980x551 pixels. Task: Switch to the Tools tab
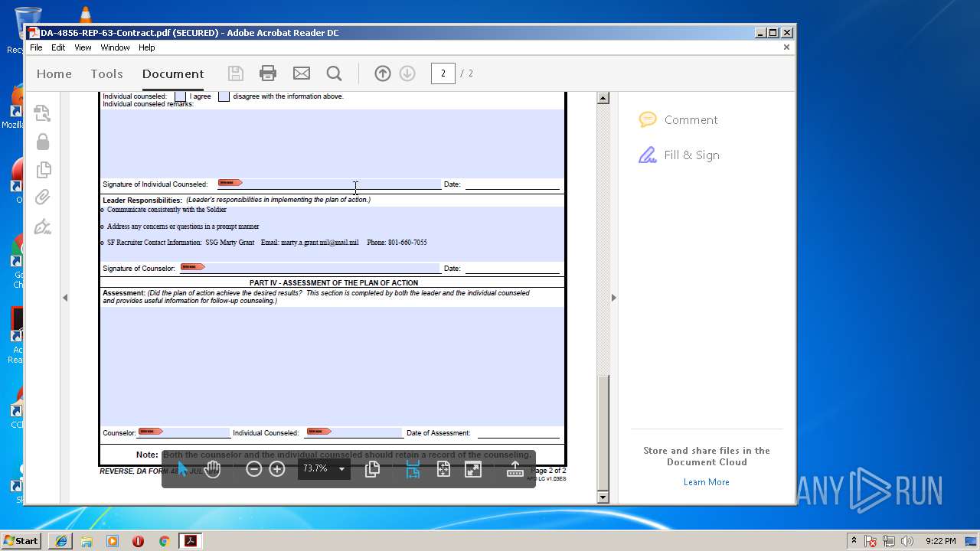(106, 73)
